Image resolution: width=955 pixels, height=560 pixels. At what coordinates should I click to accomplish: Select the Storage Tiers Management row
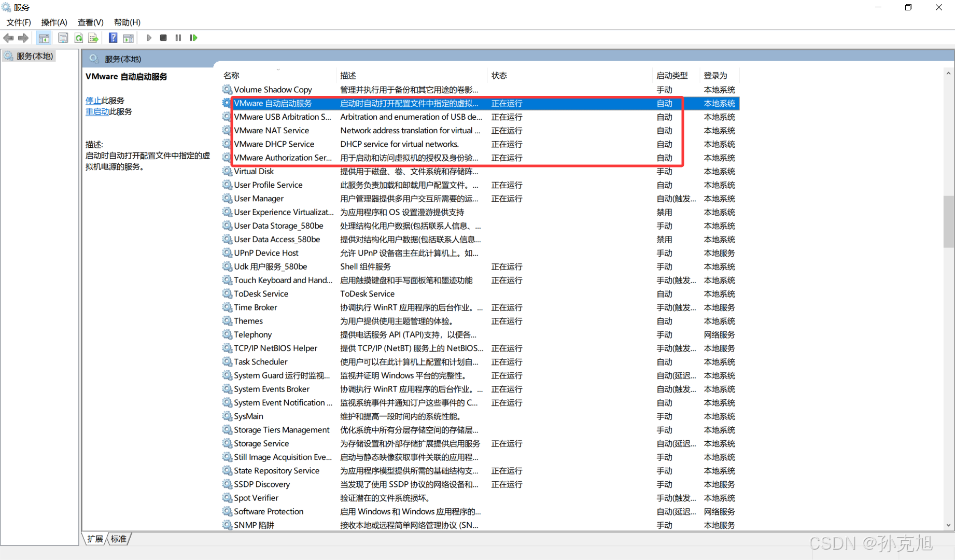pyautogui.click(x=480, y=430)
